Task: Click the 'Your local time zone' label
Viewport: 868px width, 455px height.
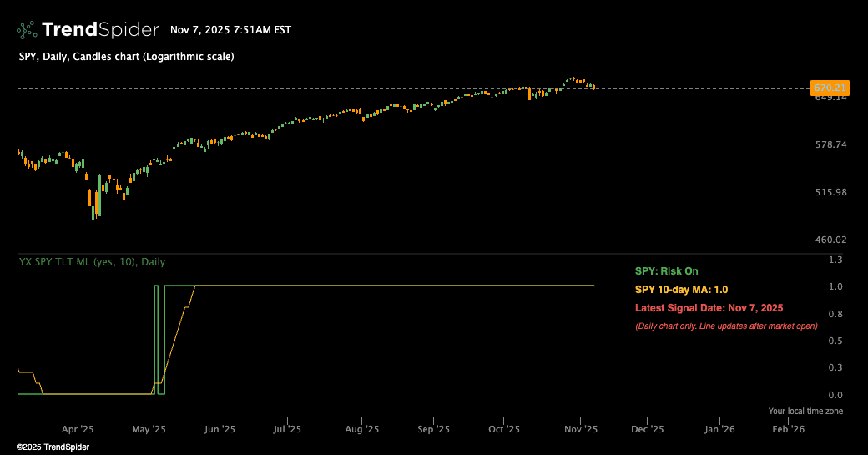Action: click(805, 411)
